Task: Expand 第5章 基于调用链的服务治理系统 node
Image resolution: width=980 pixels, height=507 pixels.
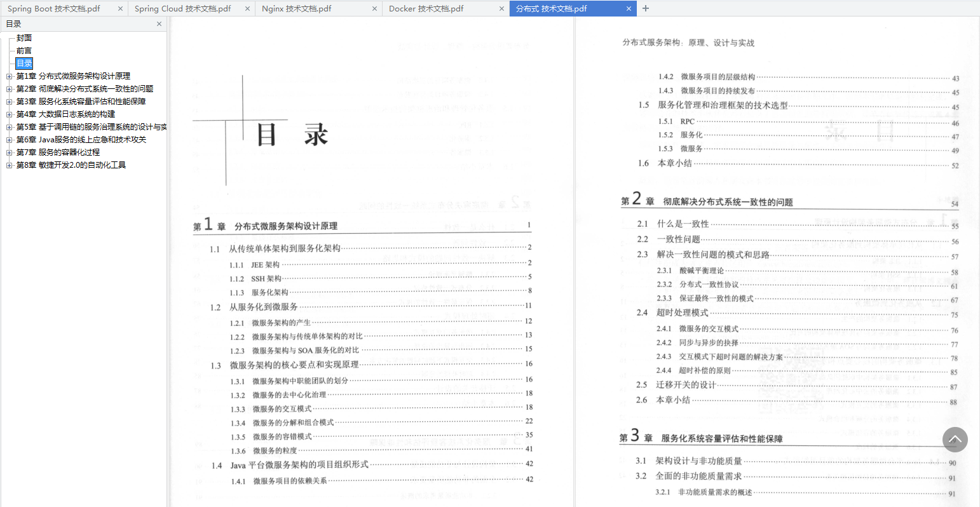Action: coord(10,127)
